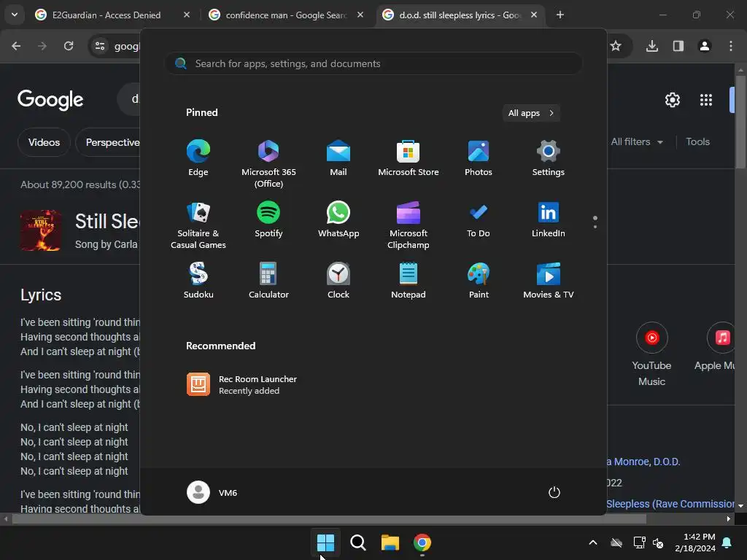Launch LinkedIn
The image size is (747, 560).
coord(549,219)
